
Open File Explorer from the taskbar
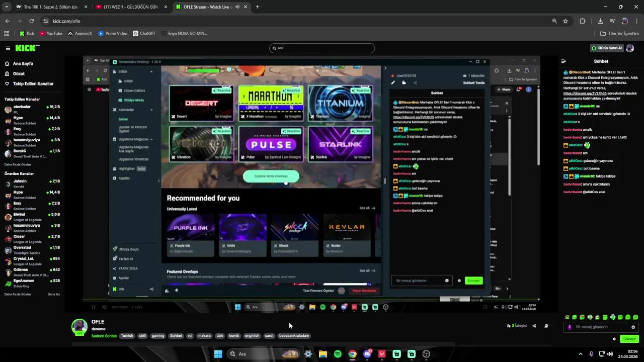pos(323,354)
